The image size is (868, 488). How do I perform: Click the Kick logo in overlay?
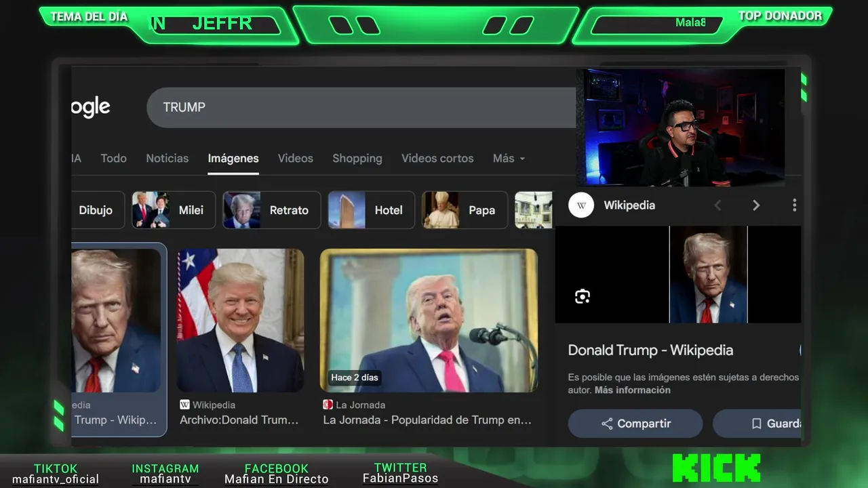716,468
